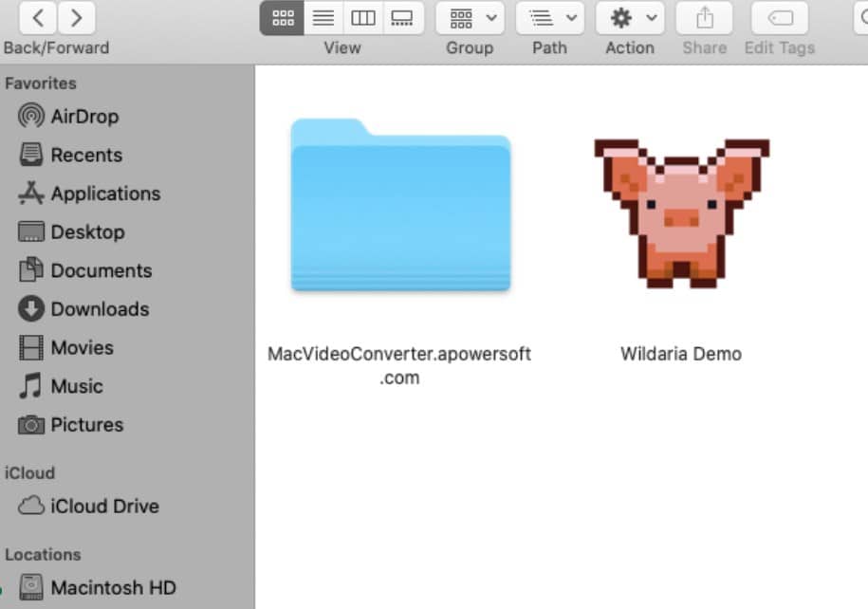Open Applications in sidebar
The image size is (868, 609).
(89, 194)
